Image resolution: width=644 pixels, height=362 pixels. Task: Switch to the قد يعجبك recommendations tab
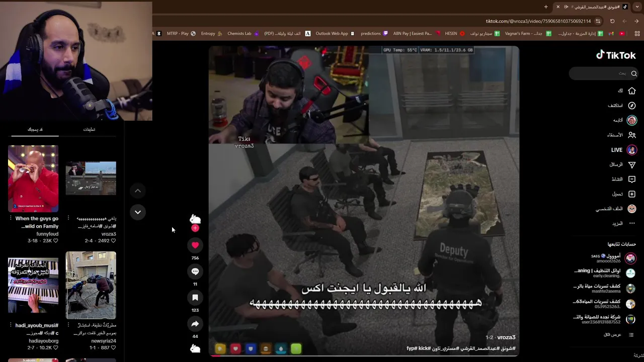tap(35, 129)
